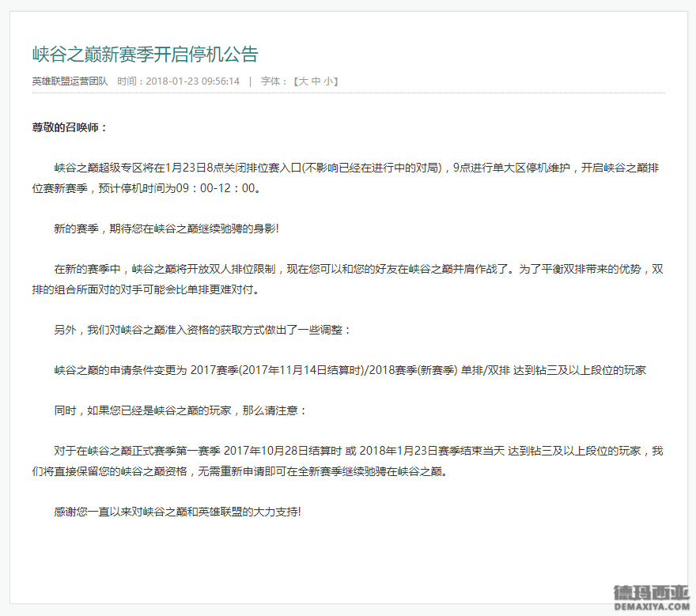Click the paragraph starting 在新的赛季中
The image size is (696, 616).
click(347, 279)
